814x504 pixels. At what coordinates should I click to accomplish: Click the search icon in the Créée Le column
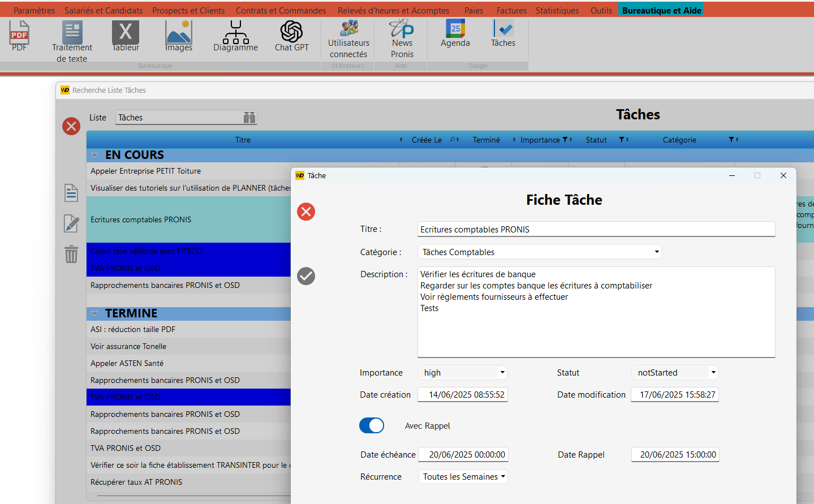(453, 140)
